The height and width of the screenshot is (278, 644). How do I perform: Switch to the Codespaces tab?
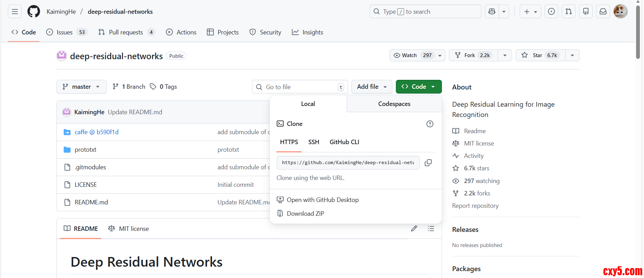[394, 104]
